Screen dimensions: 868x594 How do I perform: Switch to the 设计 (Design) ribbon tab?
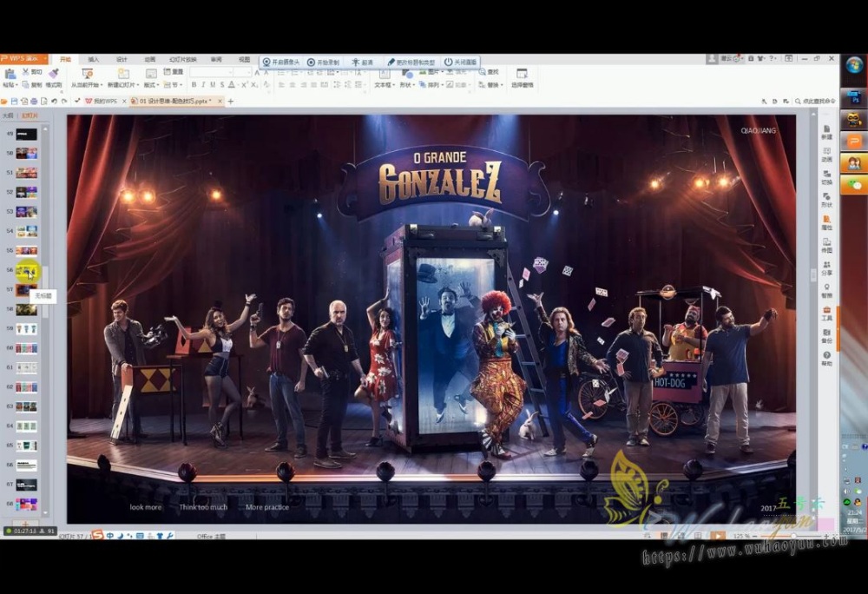pos(122,59)
